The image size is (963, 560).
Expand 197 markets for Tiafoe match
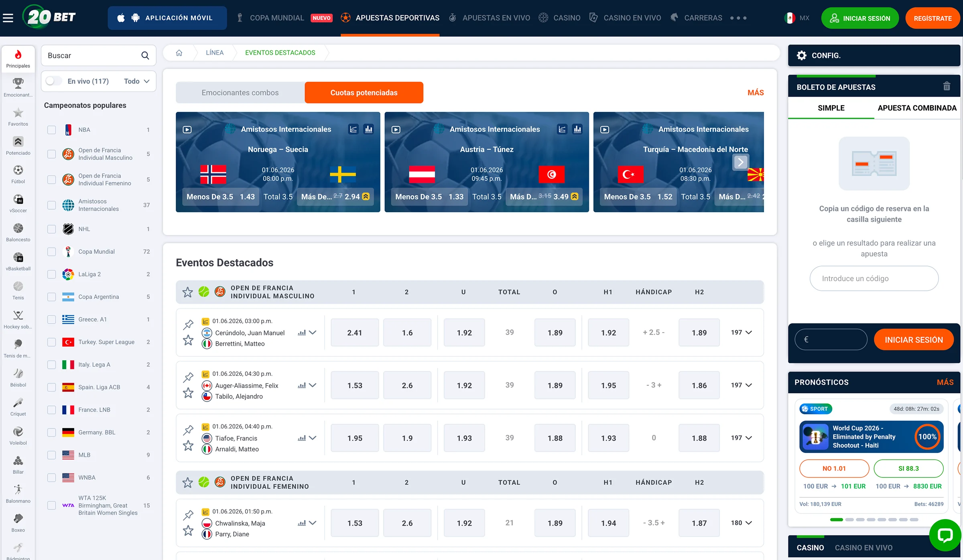741,438
